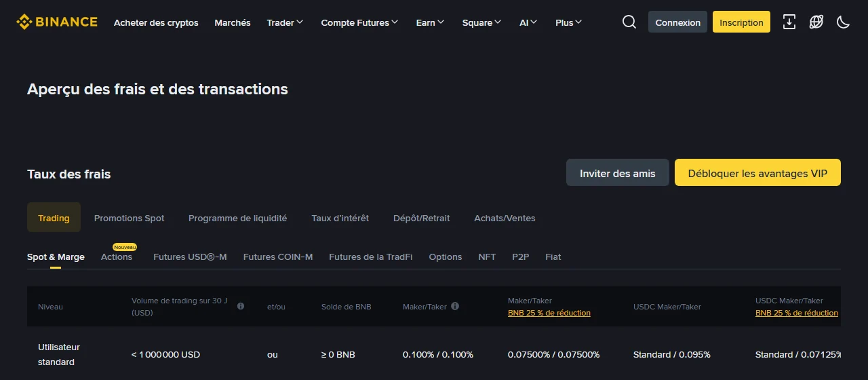Open the Taux d'intérêt tab
This screenshot has height=380, width=868.
(340, 218)
